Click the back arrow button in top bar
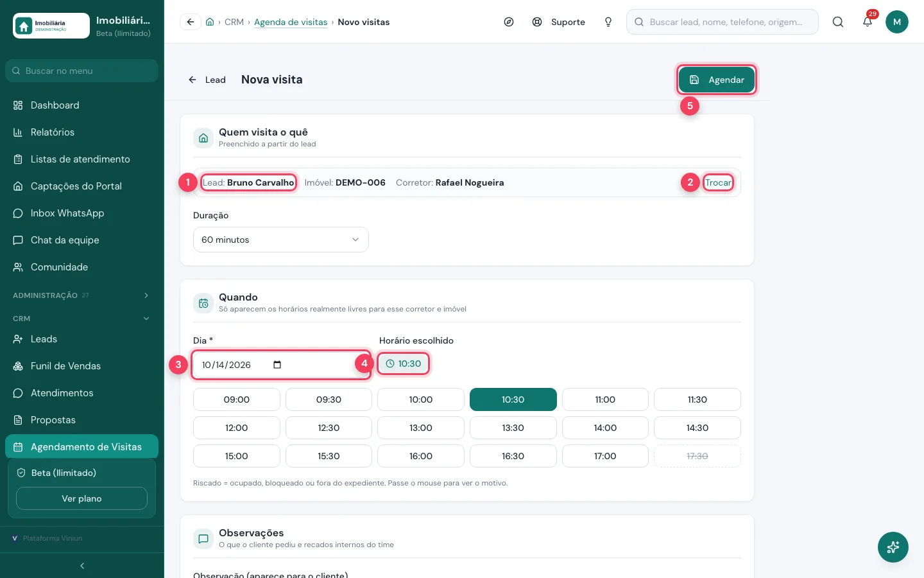The image size is (924, 578). 191,22
